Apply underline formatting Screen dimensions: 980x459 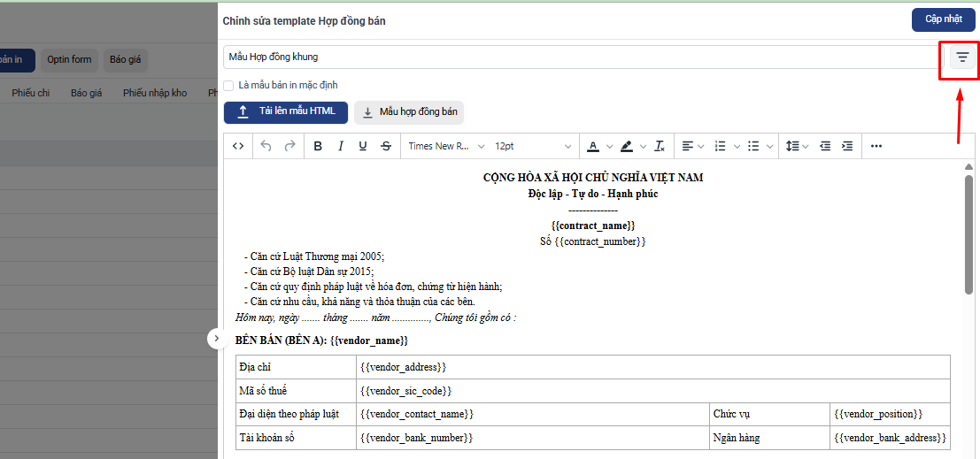click(x=363, y=146)
